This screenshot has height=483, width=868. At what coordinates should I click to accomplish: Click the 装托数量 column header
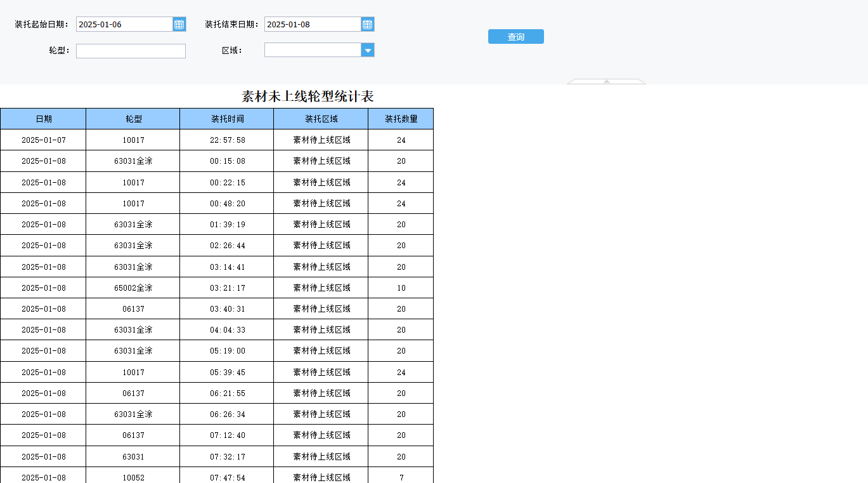[x=401, y=119]
